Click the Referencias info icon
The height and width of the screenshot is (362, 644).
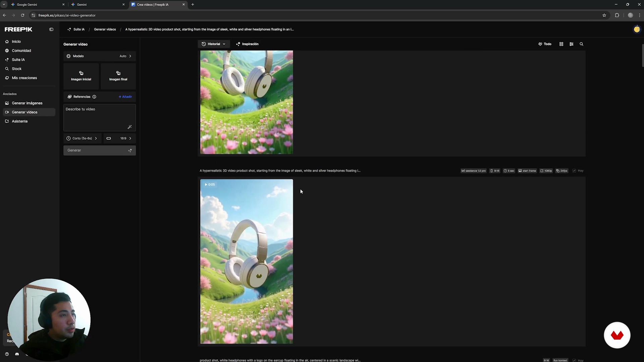tap(94, 97)
